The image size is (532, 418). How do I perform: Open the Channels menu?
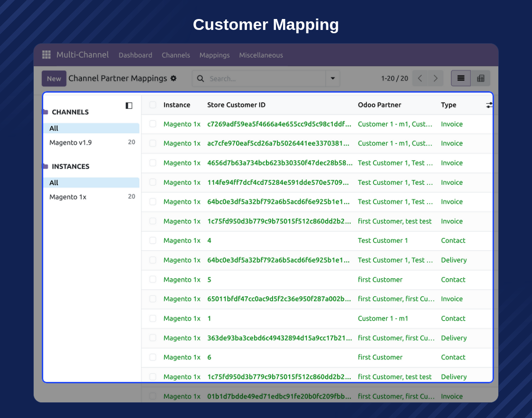coord(176,55)
